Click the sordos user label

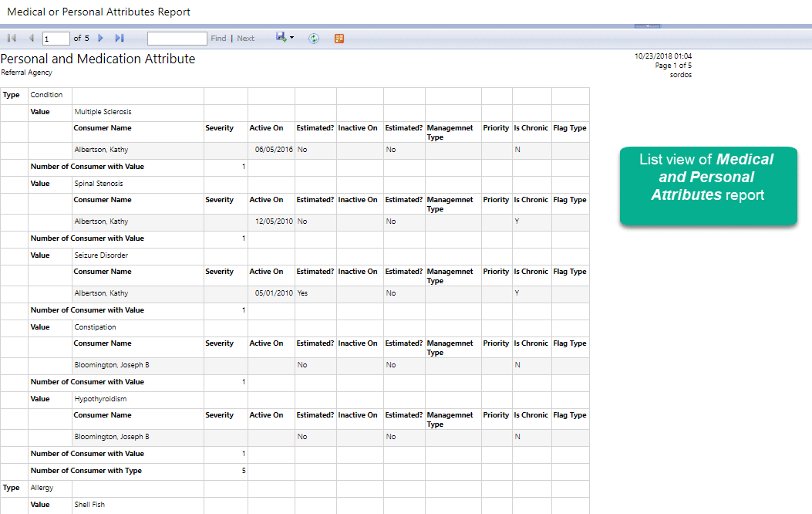(680, 74)
